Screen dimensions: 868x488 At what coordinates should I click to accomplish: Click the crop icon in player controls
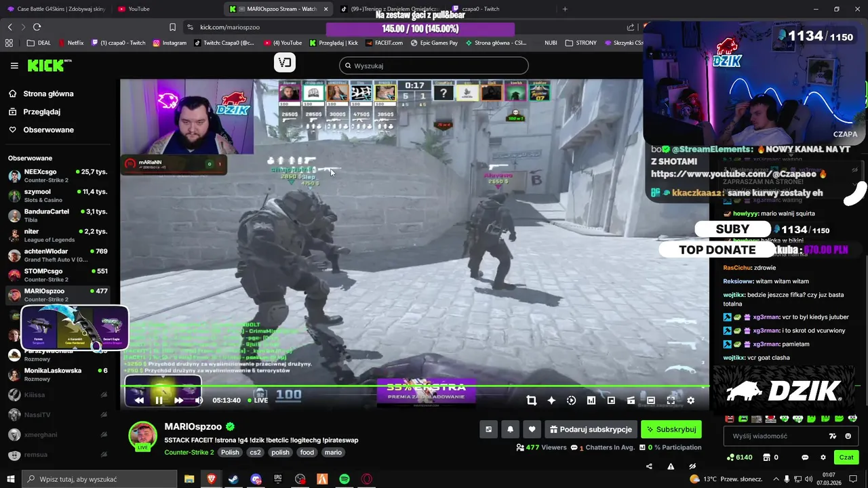531,401
